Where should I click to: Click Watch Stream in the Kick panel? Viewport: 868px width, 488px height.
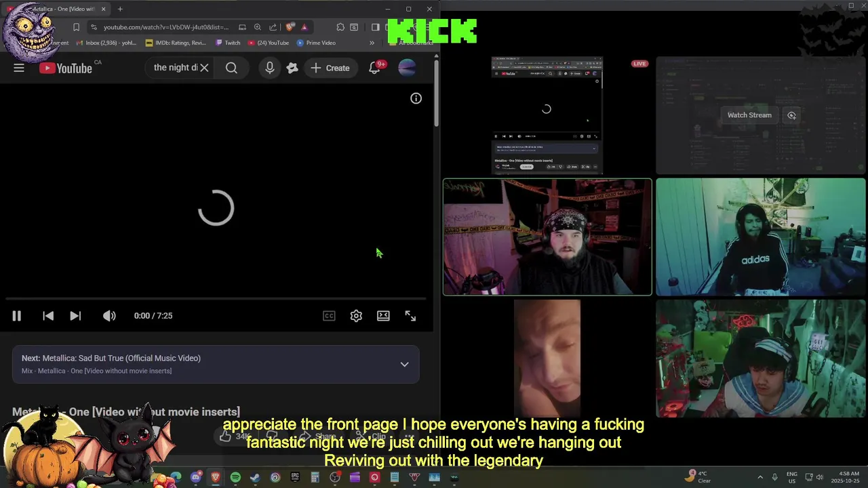pos(749,115)
